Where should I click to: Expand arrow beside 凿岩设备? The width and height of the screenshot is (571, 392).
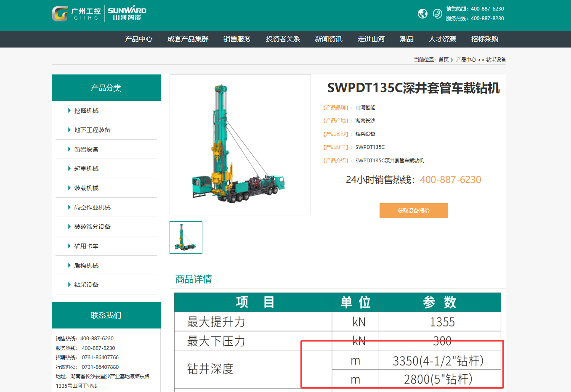pyautogui.click(x=69, y=149)
